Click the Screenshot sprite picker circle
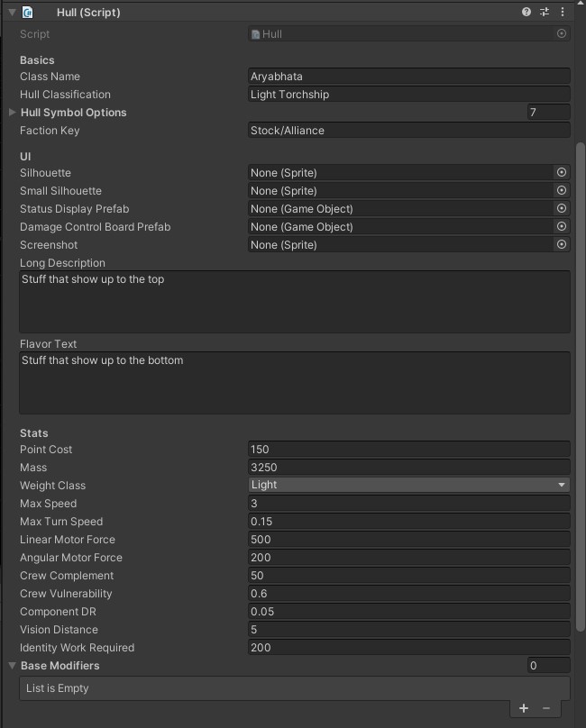The width and height of the screenshot is (586, 728). pos(562,245)
